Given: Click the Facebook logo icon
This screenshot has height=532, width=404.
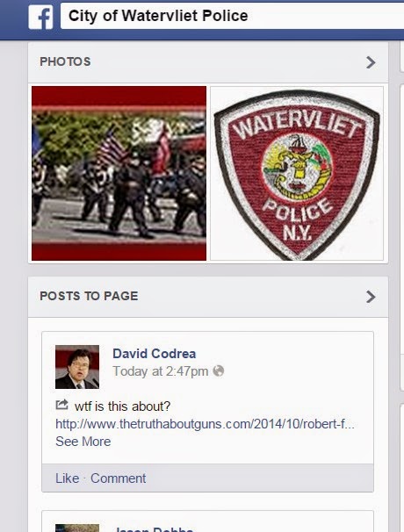Looking at the screenshot, I should point(40,17).
